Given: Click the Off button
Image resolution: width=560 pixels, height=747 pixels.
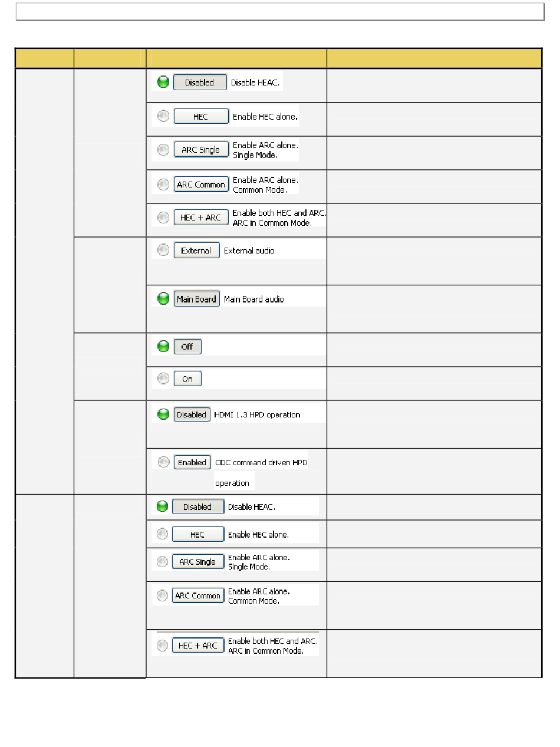Looking at the screenshot, I should coord(187,347).
